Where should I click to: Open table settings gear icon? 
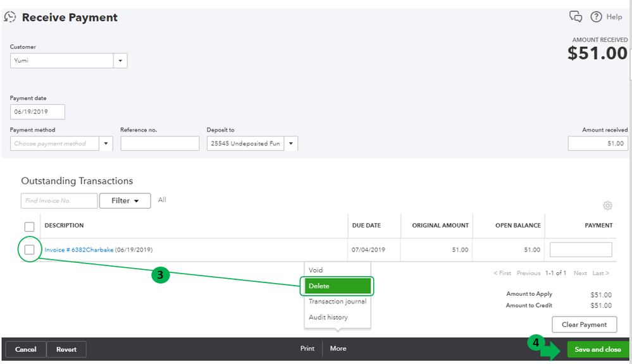(607, 205)
